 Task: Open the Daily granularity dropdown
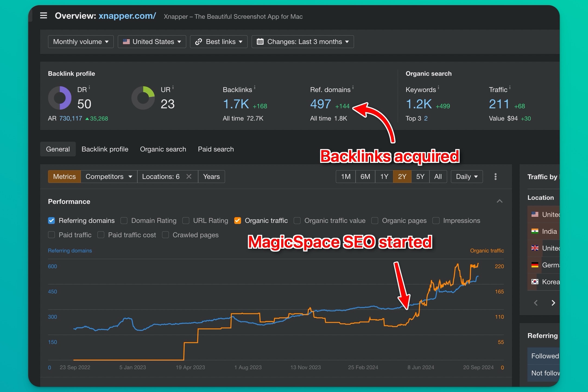[x=466, y=176]
